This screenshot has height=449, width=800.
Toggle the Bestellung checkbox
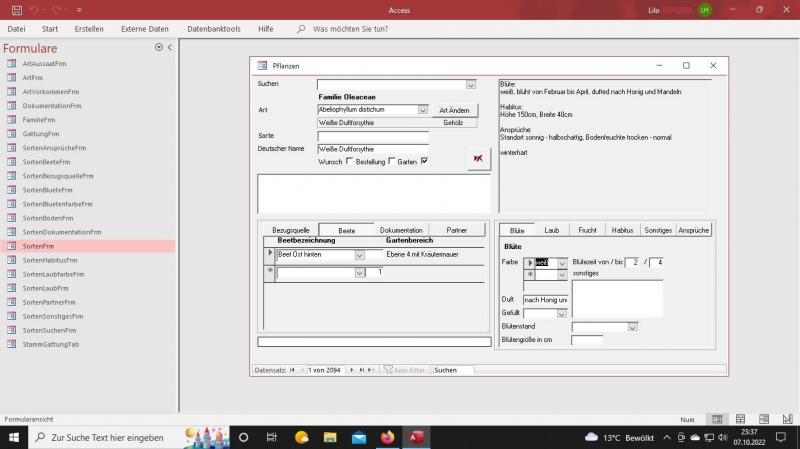[x=392, y=161]
